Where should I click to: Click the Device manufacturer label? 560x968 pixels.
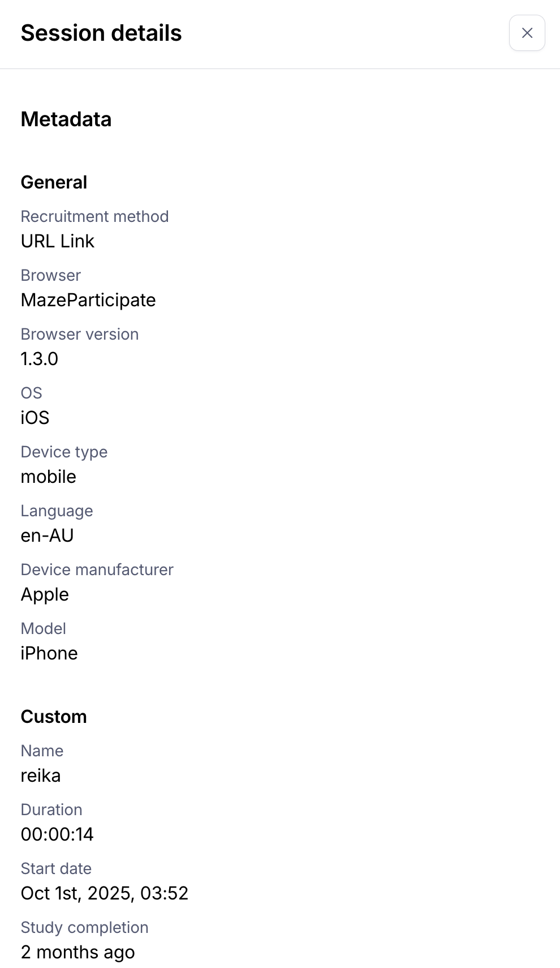click(x=97, y=569)
